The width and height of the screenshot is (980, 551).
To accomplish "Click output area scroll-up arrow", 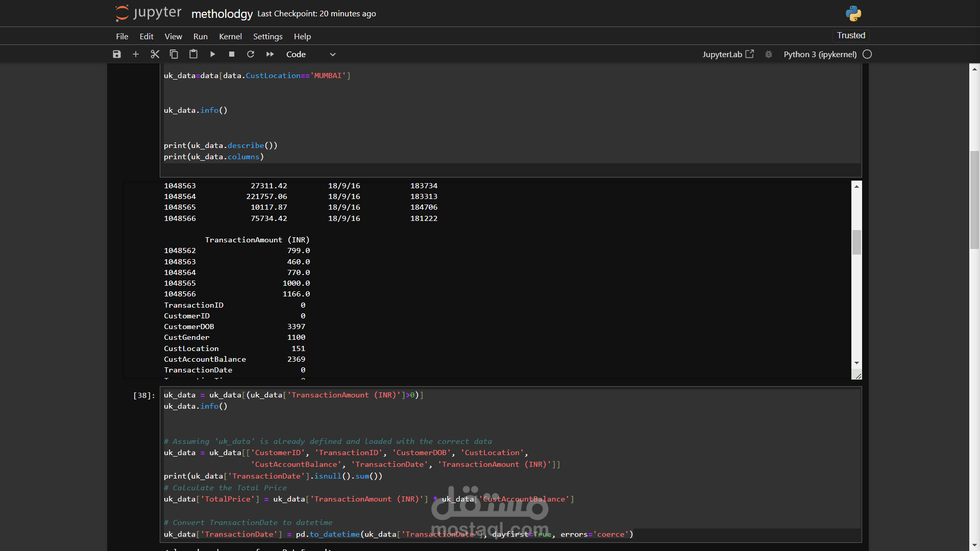I will 856,186.
